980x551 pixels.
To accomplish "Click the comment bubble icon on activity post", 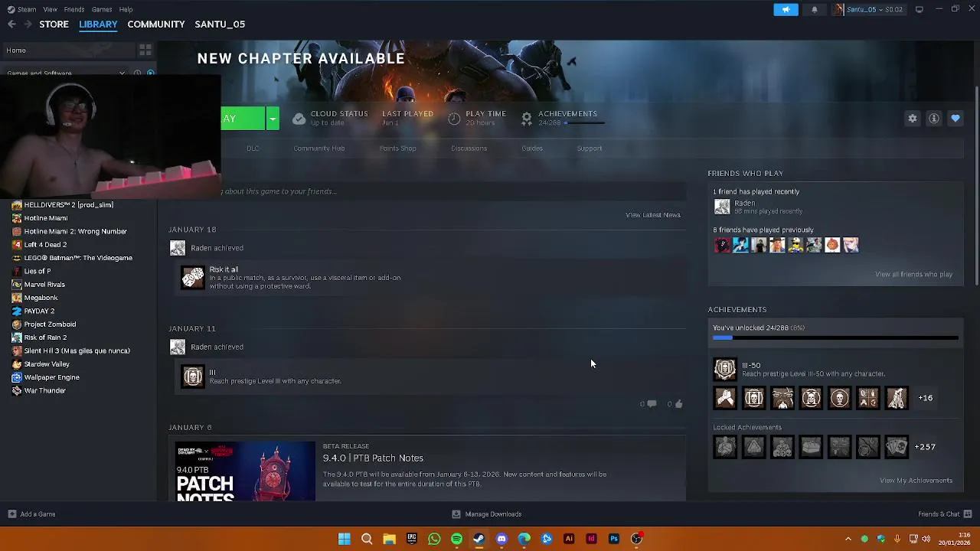I will (x=652, y=404).
